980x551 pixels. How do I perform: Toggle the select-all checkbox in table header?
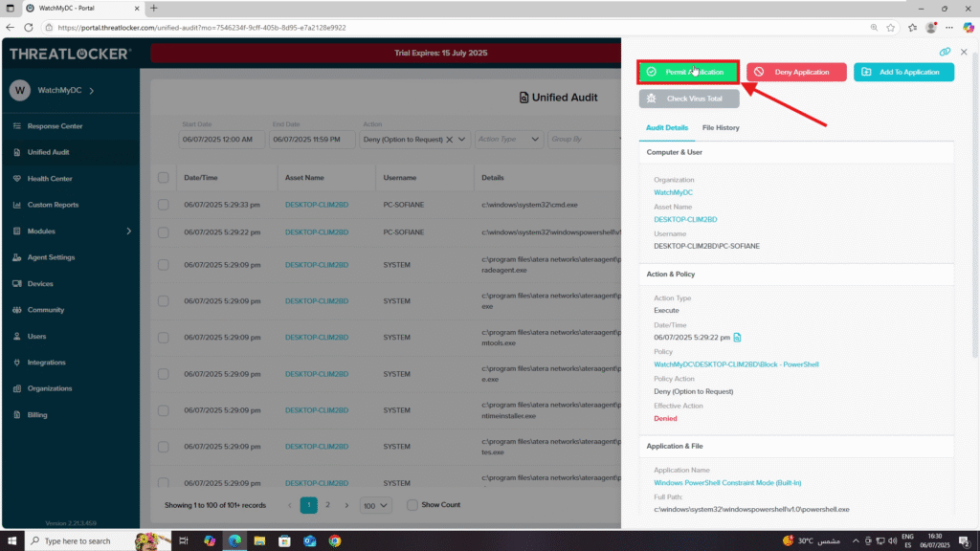(x=163, y=178)
